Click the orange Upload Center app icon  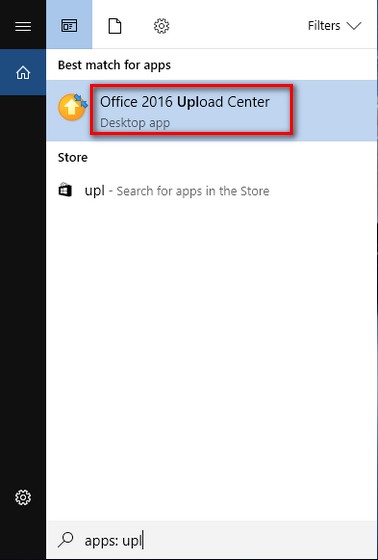pyautogui.click(x=73, y=107)
